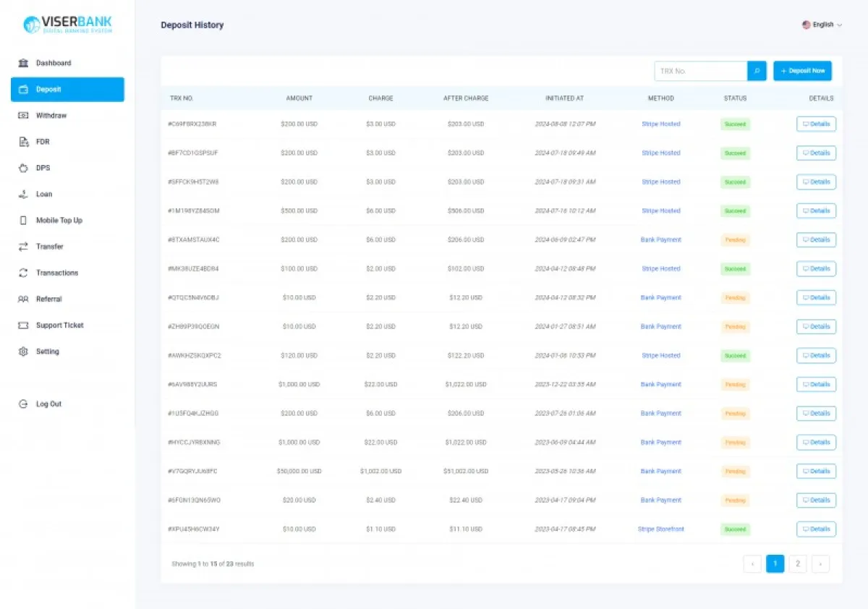Click the Transactions refresh icon

[22, 273]
